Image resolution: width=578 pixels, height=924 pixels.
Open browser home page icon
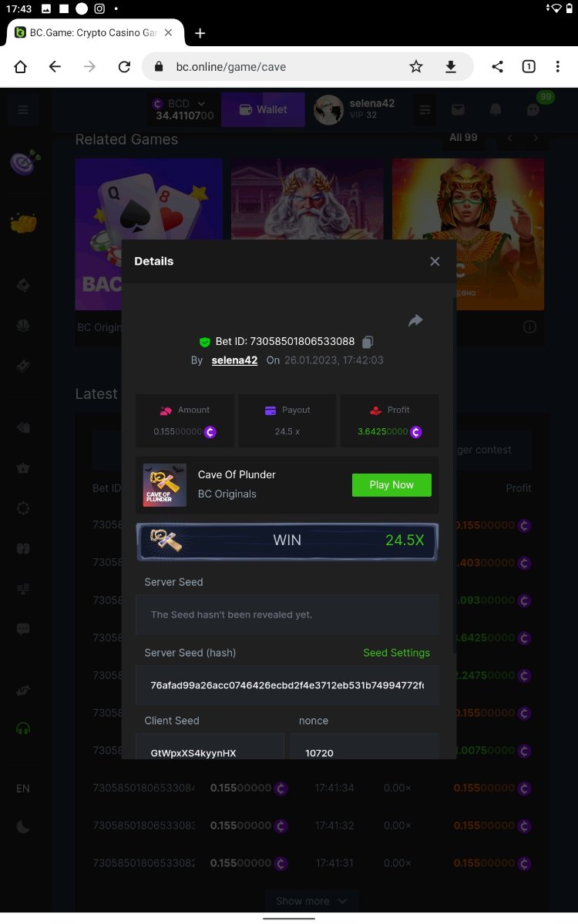21,67
